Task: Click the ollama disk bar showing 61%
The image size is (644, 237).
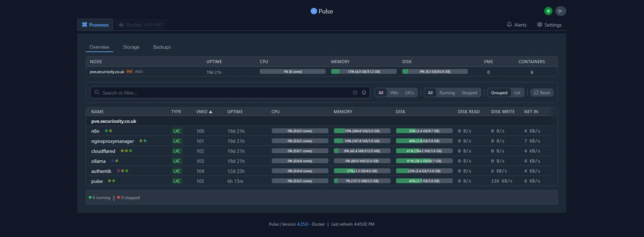Action: 424,161
